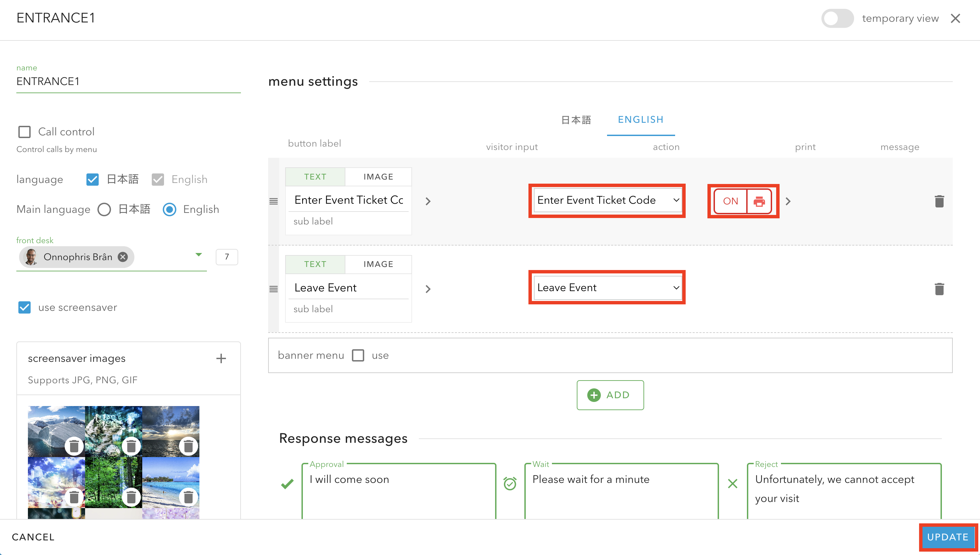Click ADD to create menu item

(610, 395)
